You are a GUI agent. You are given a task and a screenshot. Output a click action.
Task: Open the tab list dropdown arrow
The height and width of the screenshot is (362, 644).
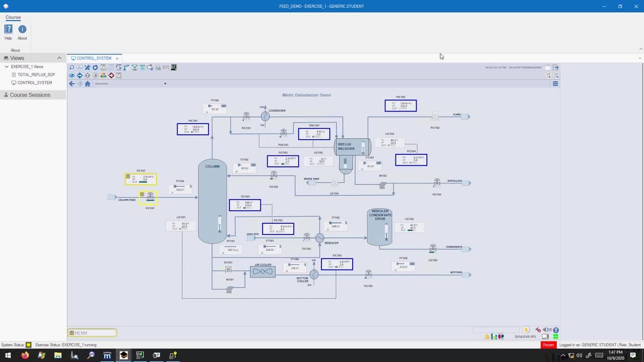[640, 58]
